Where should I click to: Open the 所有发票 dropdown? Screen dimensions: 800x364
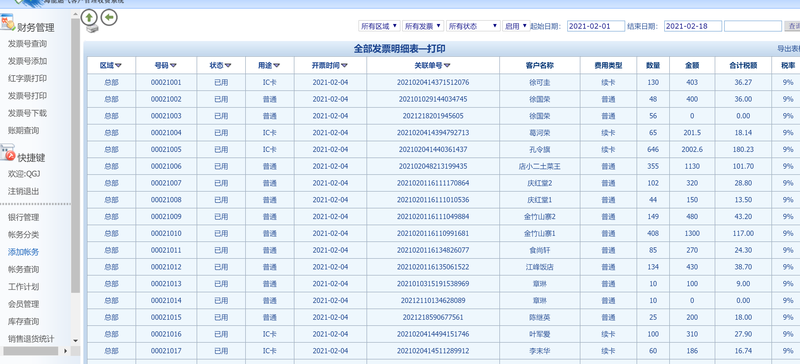[x=423, y=26]
